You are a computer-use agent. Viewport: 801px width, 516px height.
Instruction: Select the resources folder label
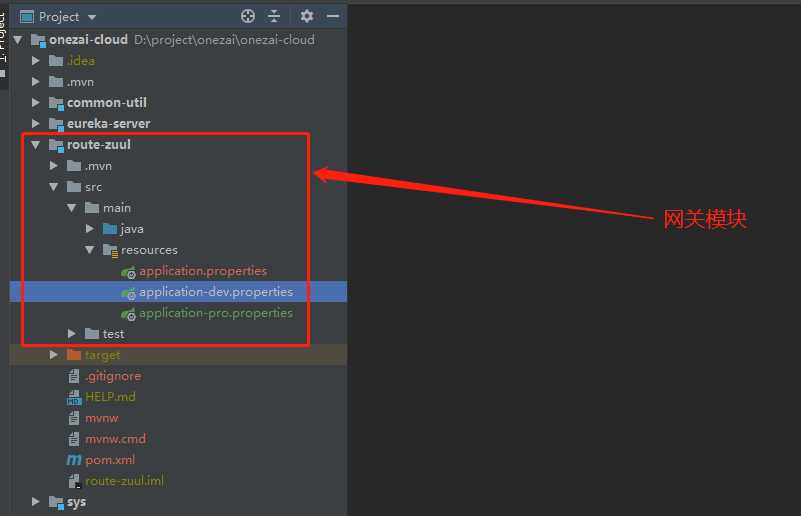(149, 250)
